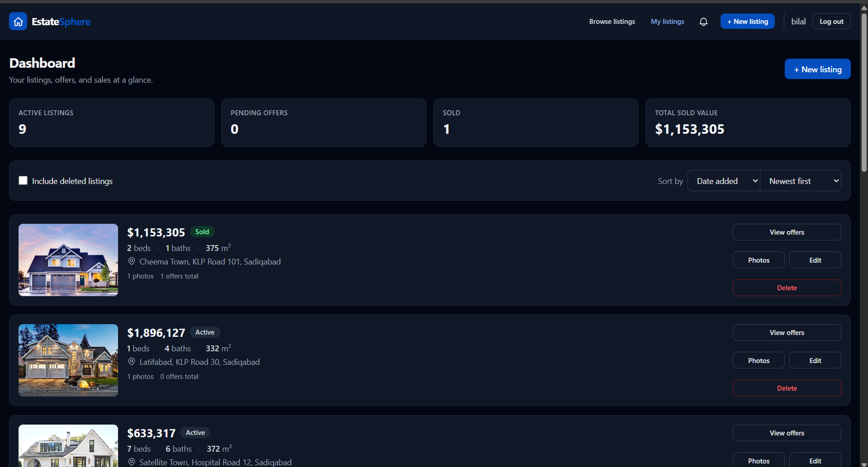Viewport: 868px width, 467px height.
Task: View offers for the $1,153,305 listing
Action: (787, 232)
